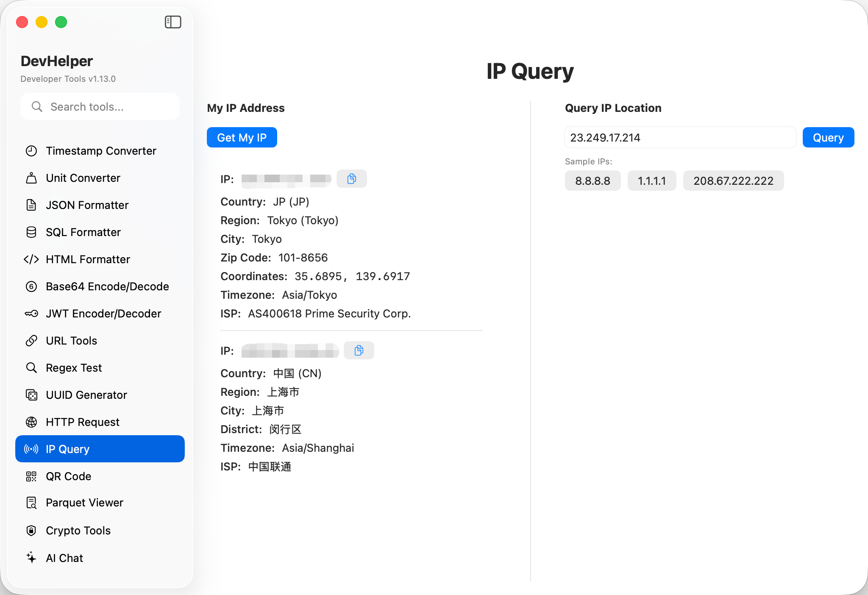
Task: Click the Unit Converter scale icon
Action: point(31,178)
